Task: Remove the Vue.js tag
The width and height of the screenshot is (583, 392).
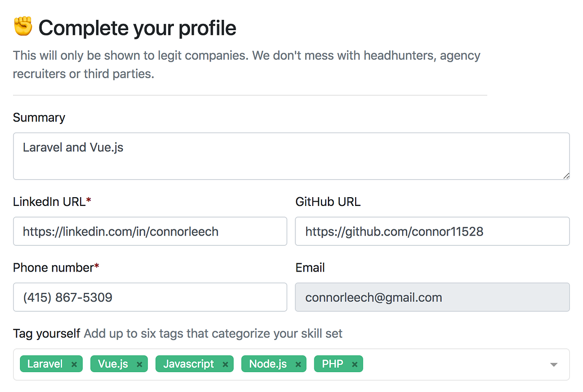Action: click(139, 363)
